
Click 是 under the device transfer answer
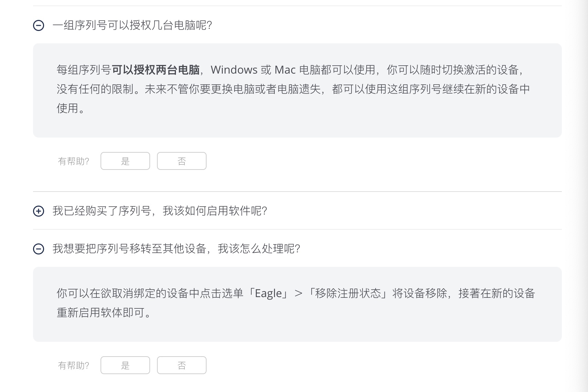click(125, 365)
